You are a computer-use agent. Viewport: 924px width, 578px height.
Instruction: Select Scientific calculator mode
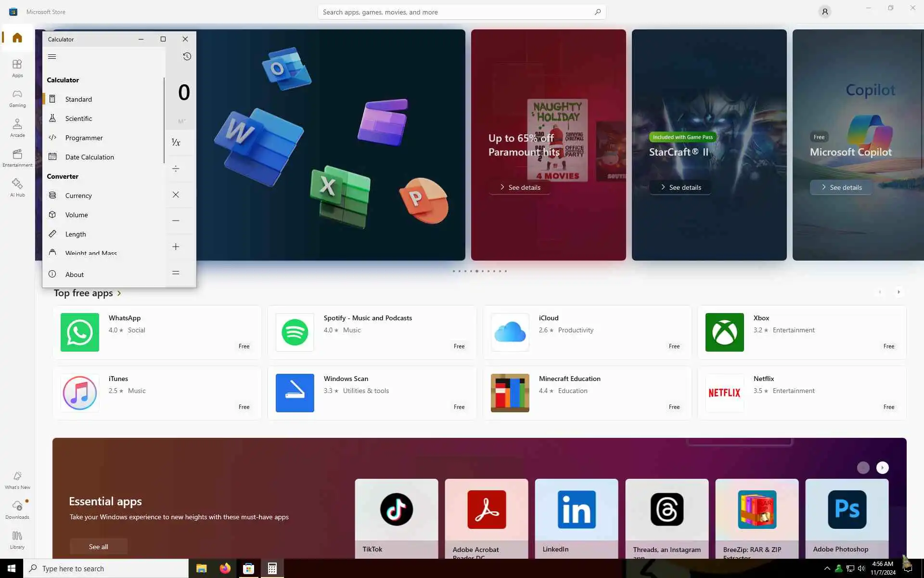(x=78, y=118)
